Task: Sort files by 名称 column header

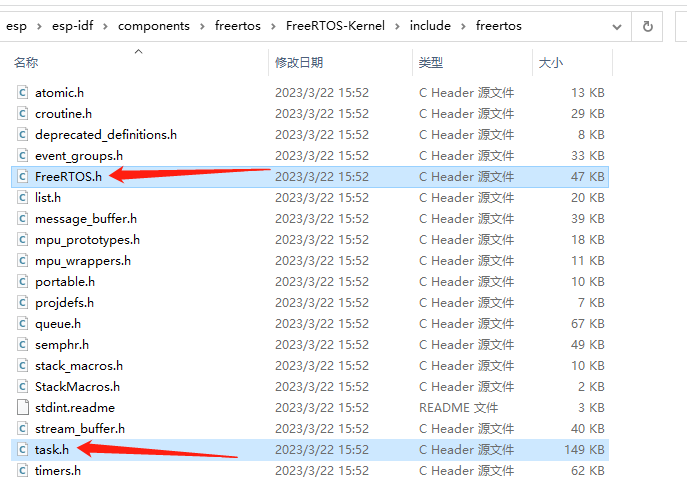Action: click(x=26, y=62)
